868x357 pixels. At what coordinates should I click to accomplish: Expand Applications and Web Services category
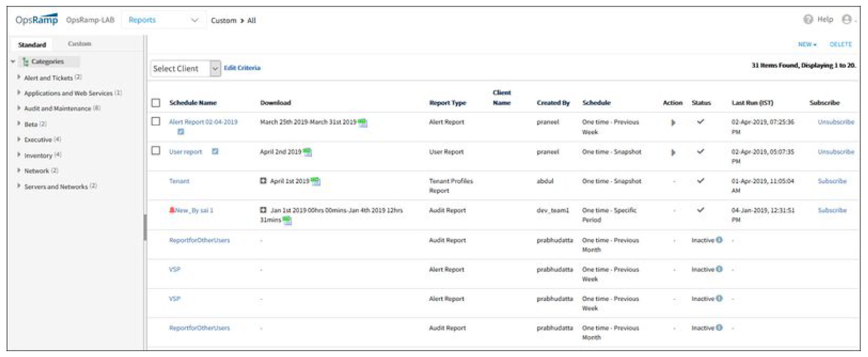(x=19, y=92)
